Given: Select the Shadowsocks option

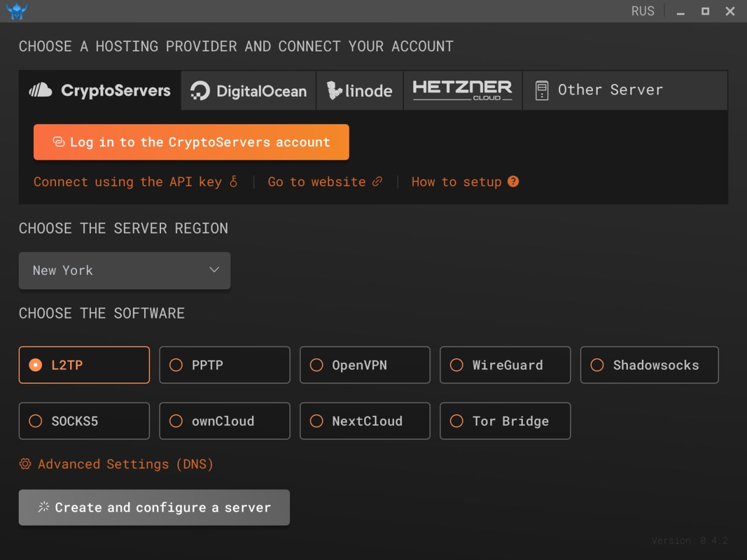Looking at the screenshot, I should coord(650,365).
